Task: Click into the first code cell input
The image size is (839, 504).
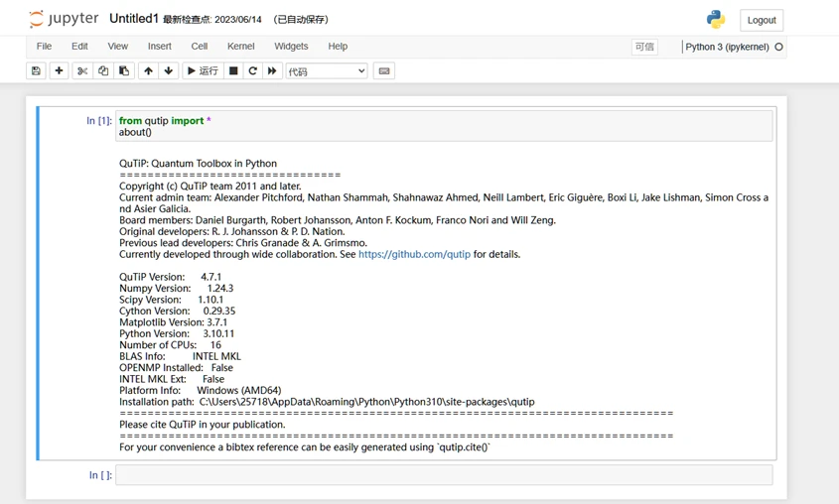Action: (x=444, y=126)
